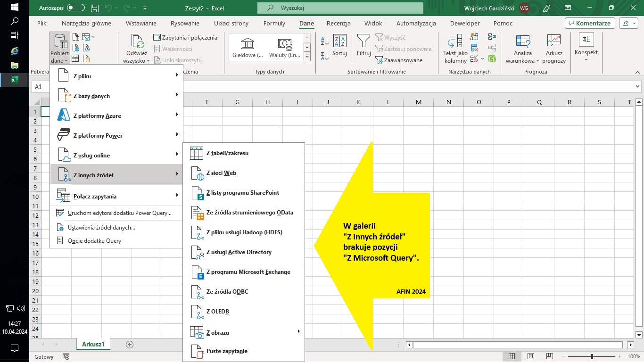
Task: Switch to Page Layout view
Action: point(531,357)
